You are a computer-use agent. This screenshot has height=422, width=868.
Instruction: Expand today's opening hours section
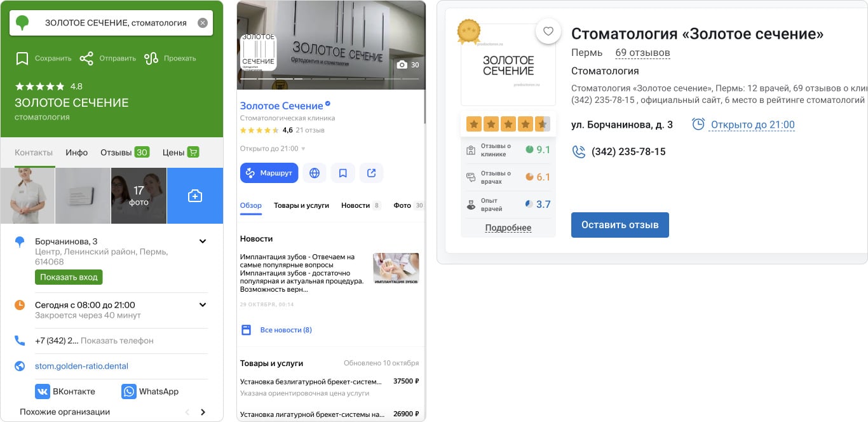[202, 304]
